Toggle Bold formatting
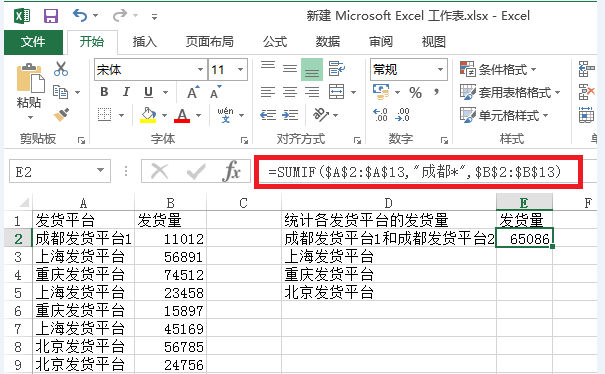The image size is (605, 374). (x=104, y=92)
